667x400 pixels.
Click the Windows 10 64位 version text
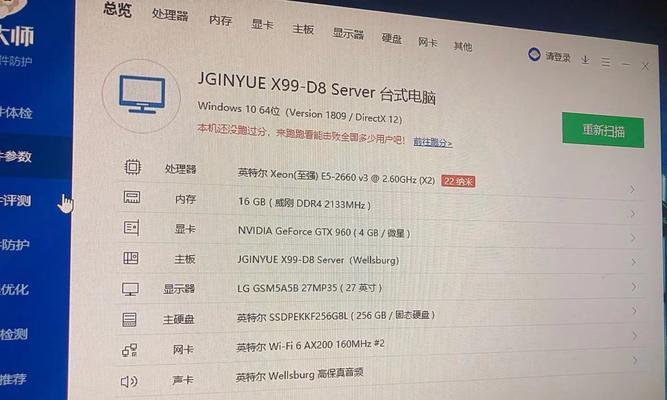tap(300, 112)
